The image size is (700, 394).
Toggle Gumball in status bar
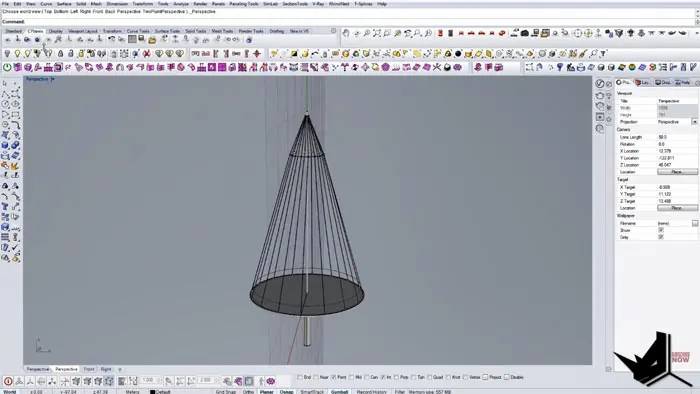[x=339, y=392]
